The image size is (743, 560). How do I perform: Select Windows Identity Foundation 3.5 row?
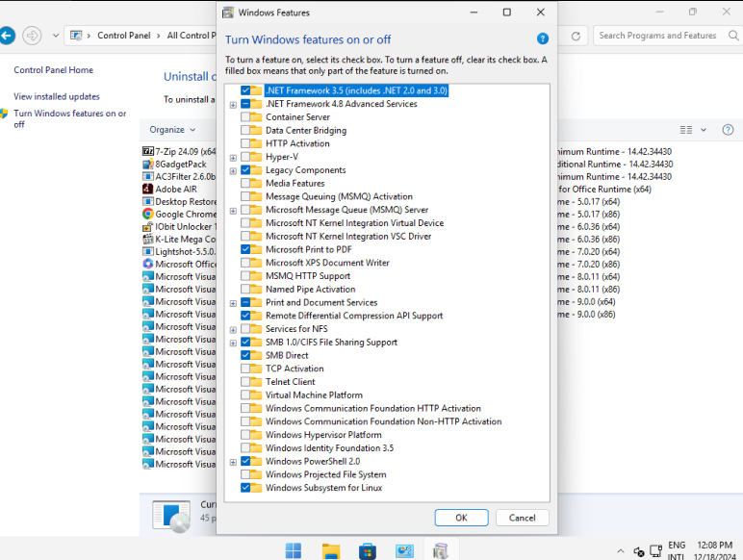tap(329, 447)
